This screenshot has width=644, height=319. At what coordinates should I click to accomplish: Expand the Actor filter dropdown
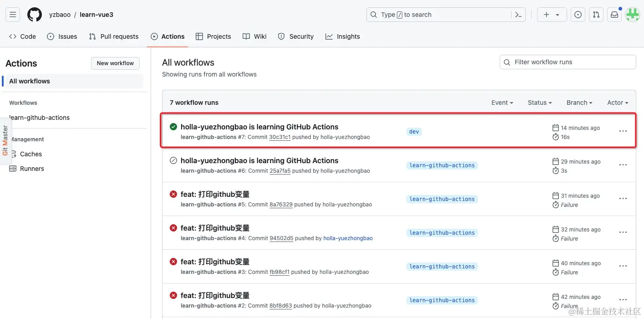click(618, 103)
